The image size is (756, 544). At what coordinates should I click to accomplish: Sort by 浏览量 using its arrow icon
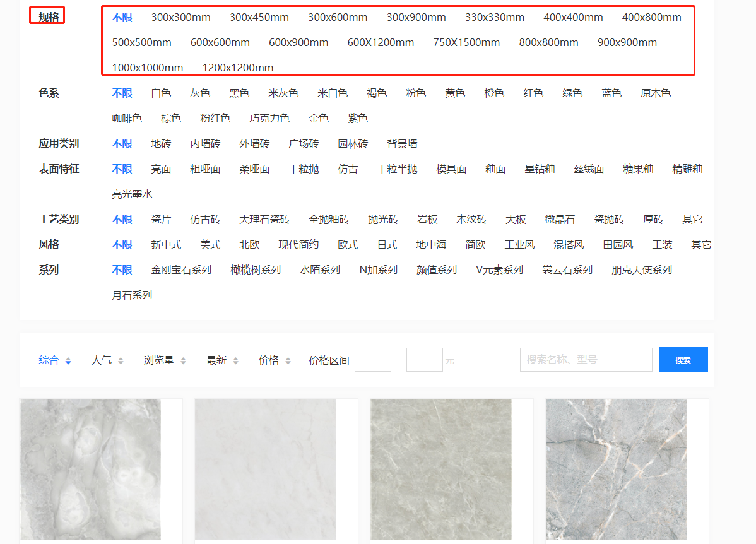pos(183,361)
